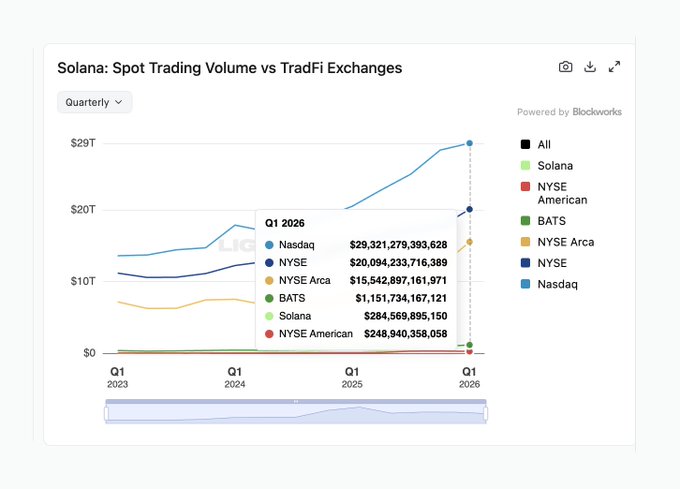This screenshot has height=489, width=680.
Task: Toggle the Nasdaq legend entry
Action: click(x=557, y=284)
